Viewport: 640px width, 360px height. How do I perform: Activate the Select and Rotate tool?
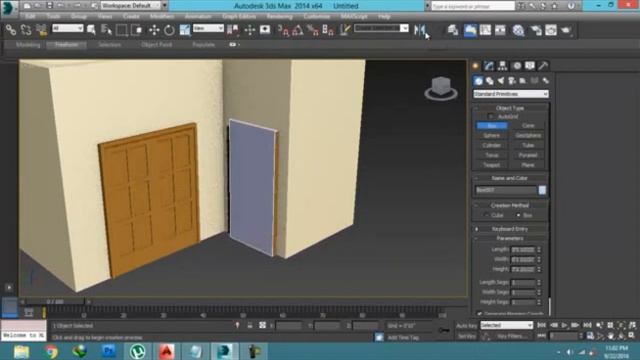[x=169, y=29]
